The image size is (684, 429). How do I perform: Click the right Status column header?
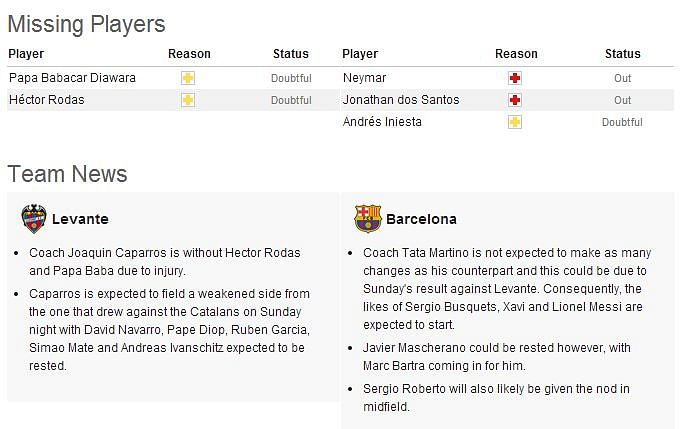[x=622, y=54]
